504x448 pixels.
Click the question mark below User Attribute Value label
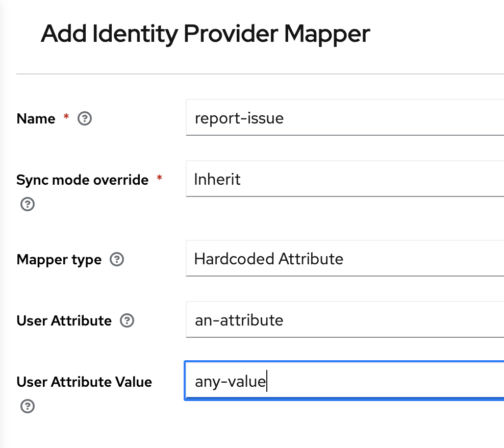click(x=27, y=406)
